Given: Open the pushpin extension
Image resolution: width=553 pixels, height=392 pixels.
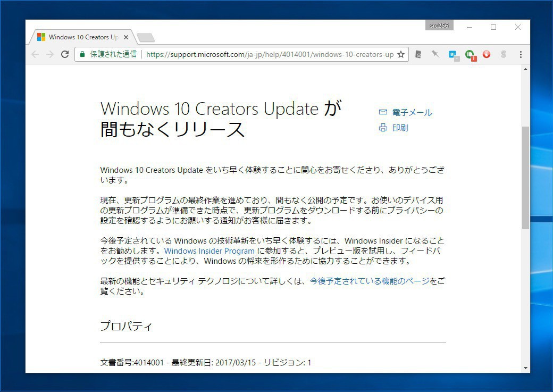Looking at the screenshot, I should (x=435, y=54).
